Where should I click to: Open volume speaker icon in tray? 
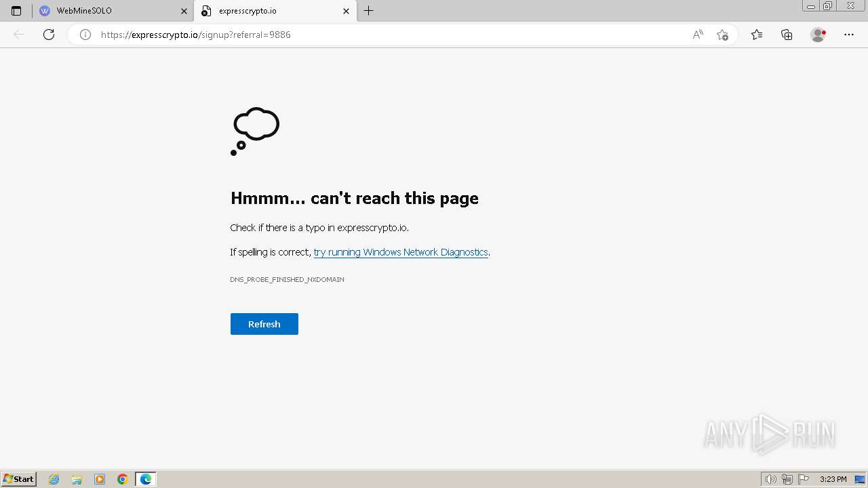(770, 479)
